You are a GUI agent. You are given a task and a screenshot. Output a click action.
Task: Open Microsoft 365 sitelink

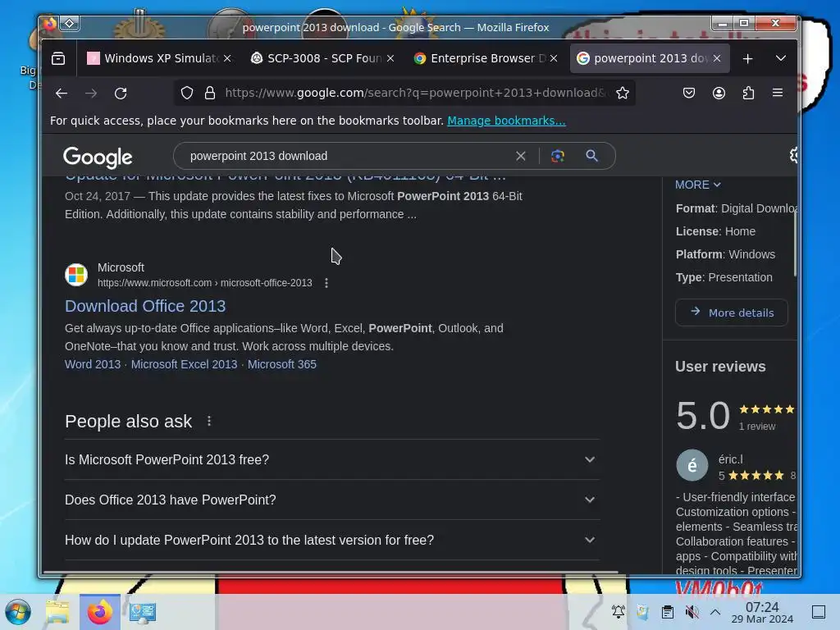point(282,364)
